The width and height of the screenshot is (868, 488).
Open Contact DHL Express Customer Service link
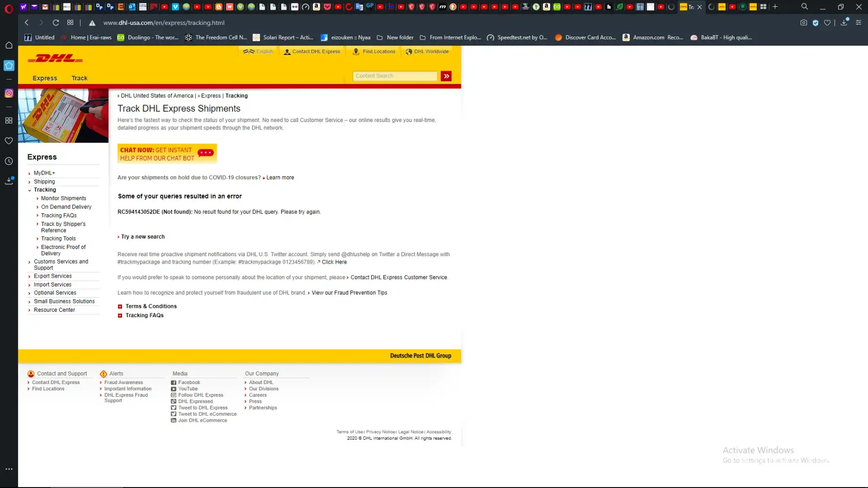coord(398,278)
